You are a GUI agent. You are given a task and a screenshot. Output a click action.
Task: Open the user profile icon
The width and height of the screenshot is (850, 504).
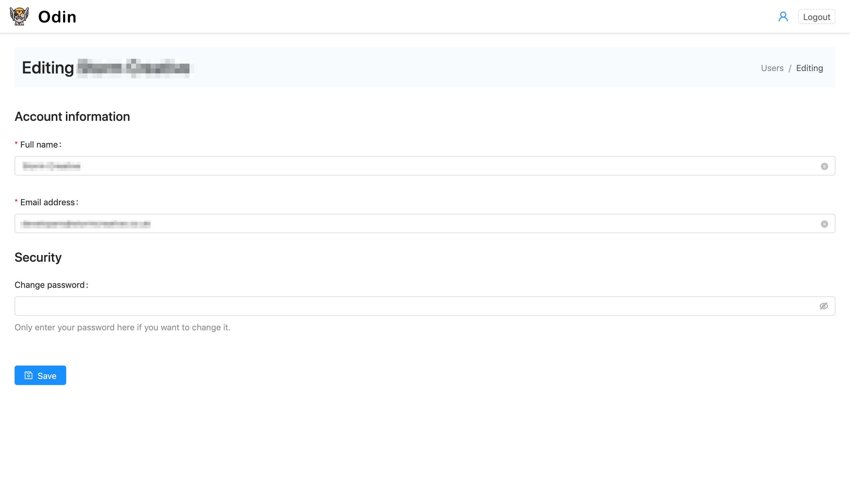[x=783, y=17]
